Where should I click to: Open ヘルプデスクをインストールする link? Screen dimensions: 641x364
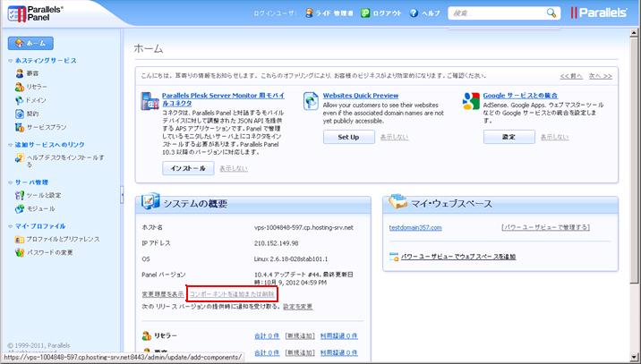[x=65, y=161]
